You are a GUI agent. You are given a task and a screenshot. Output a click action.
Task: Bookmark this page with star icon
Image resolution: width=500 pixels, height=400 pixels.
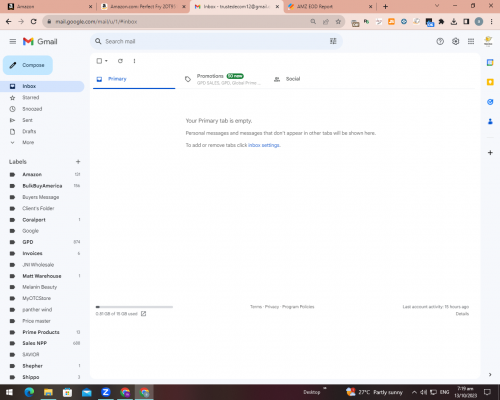338,21
